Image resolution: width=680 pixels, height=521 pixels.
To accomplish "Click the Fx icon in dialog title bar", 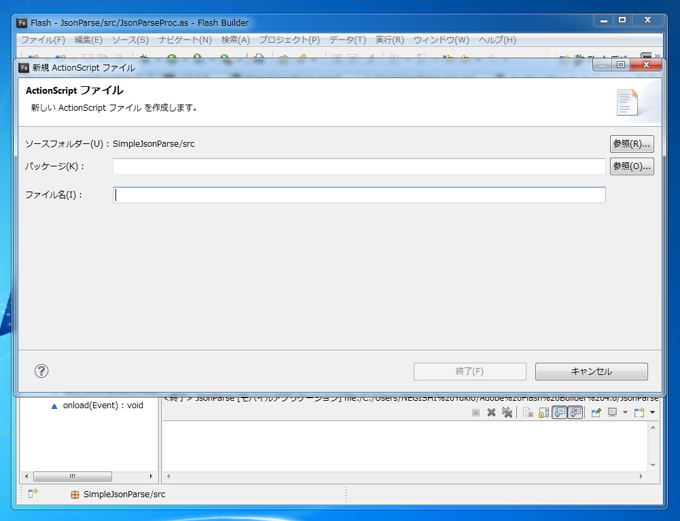I will (x=24, y=67).
